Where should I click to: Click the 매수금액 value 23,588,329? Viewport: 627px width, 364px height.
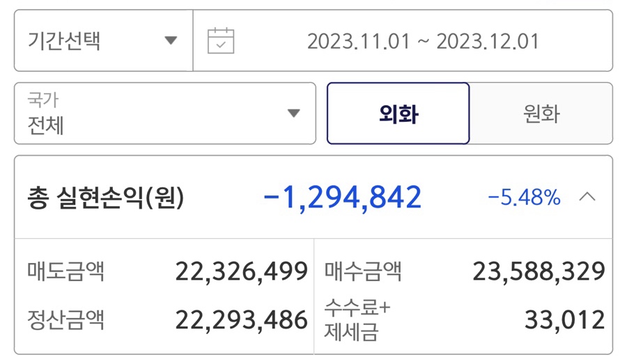[x=539, y=271]
